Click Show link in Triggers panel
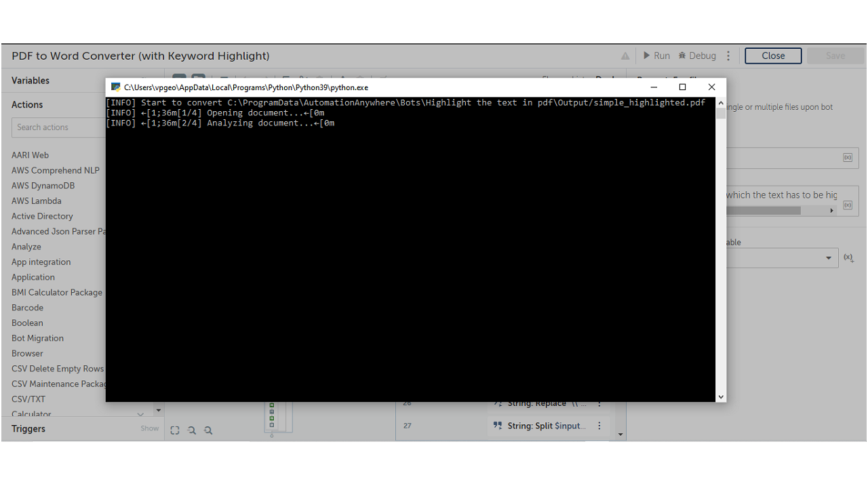 pyautogui.click(x=150, y=428)
